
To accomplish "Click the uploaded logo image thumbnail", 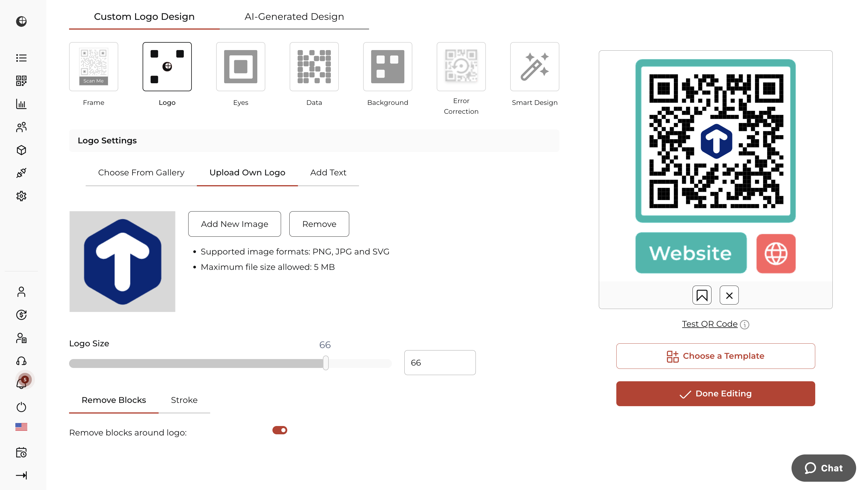I will point(122,262).
